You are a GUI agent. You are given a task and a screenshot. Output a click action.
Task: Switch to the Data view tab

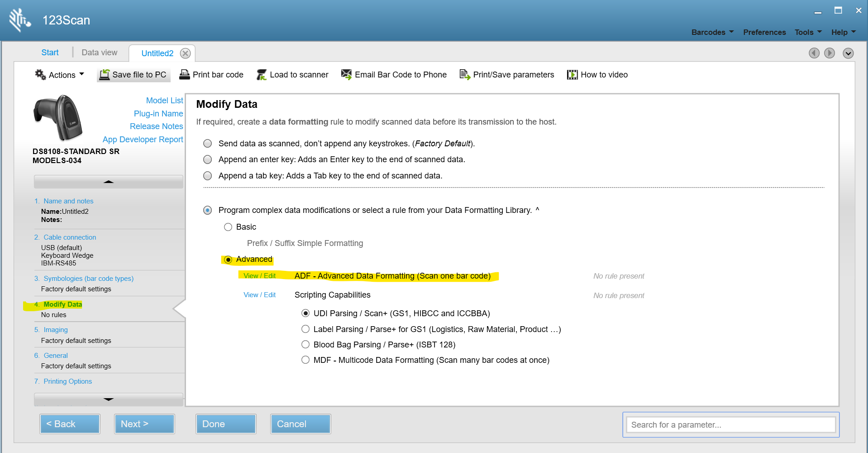99,53
